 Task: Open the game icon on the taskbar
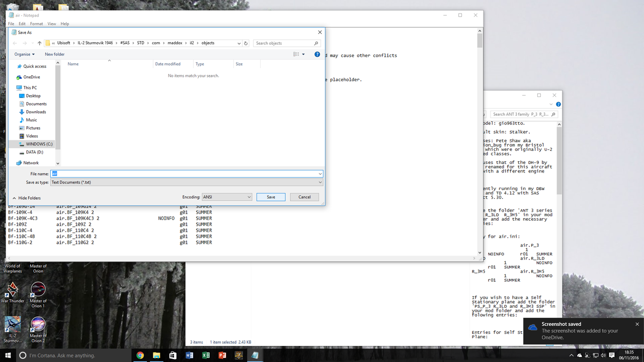pos(239,355)
